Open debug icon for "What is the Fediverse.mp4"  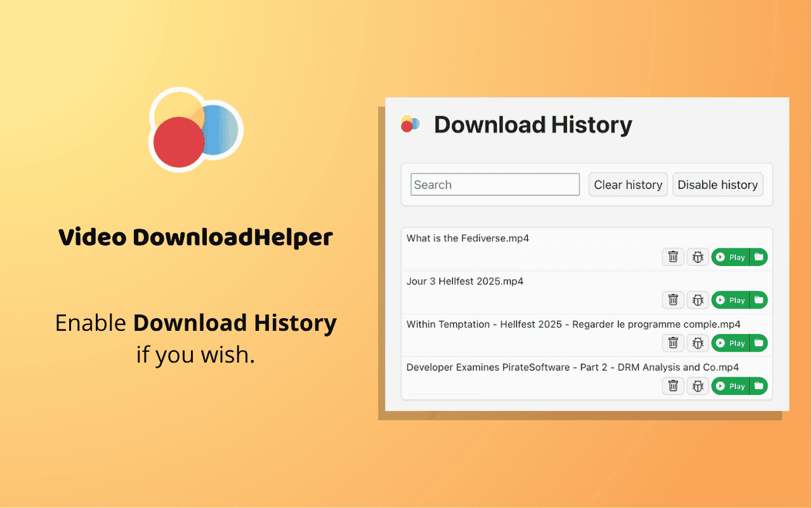698,257
